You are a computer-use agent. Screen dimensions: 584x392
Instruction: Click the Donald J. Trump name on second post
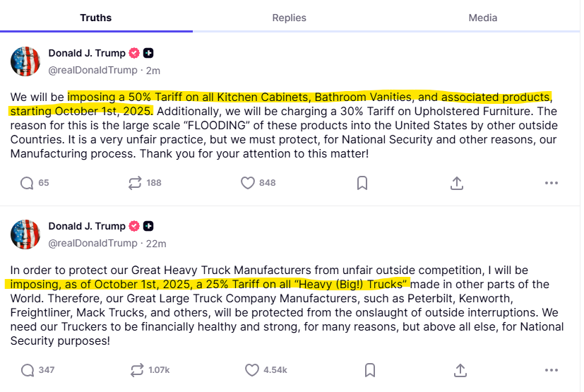point(86,226)
